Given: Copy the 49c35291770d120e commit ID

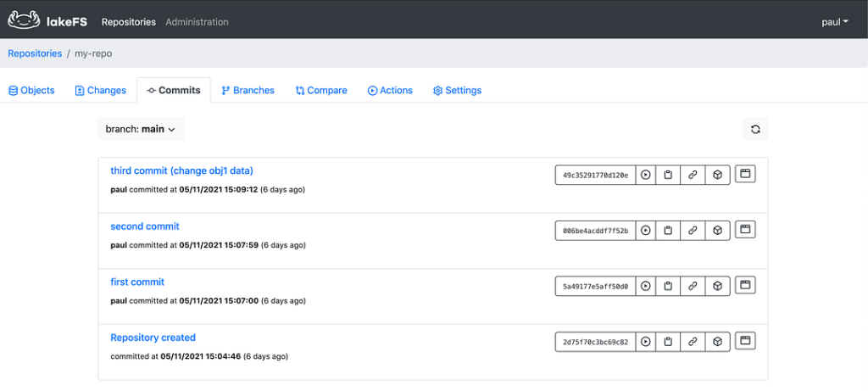Looking at the screenshot, I should click(668, 175).
